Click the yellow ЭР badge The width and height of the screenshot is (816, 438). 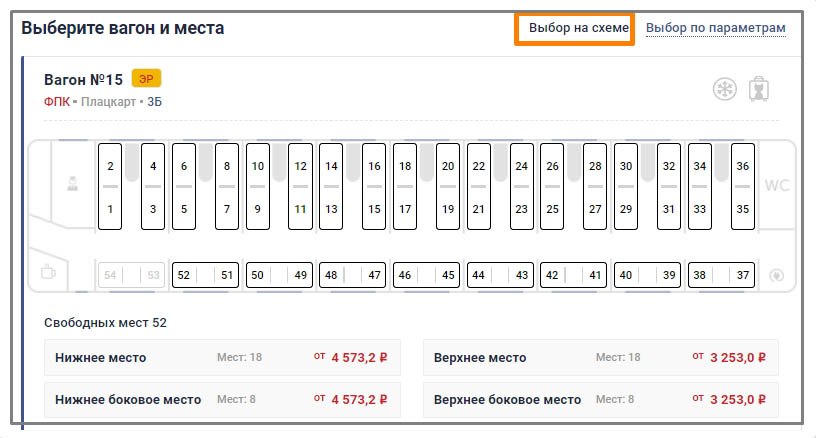pos(146,79)
